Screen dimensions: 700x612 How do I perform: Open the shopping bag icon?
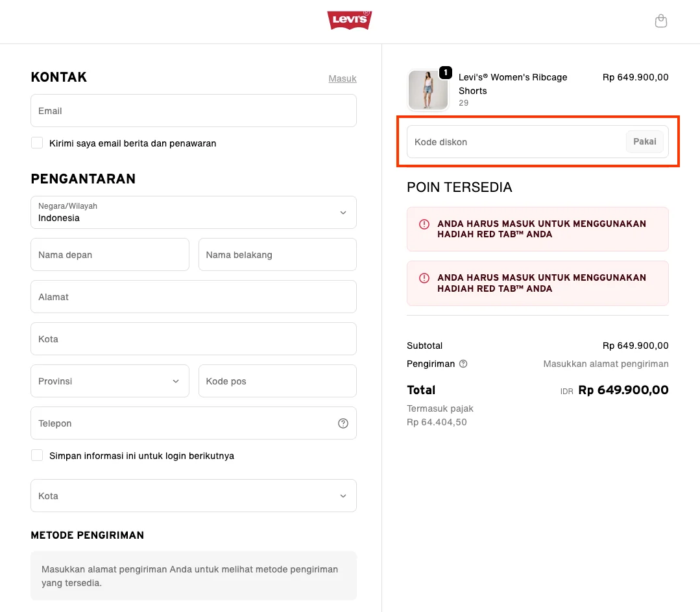660,21
